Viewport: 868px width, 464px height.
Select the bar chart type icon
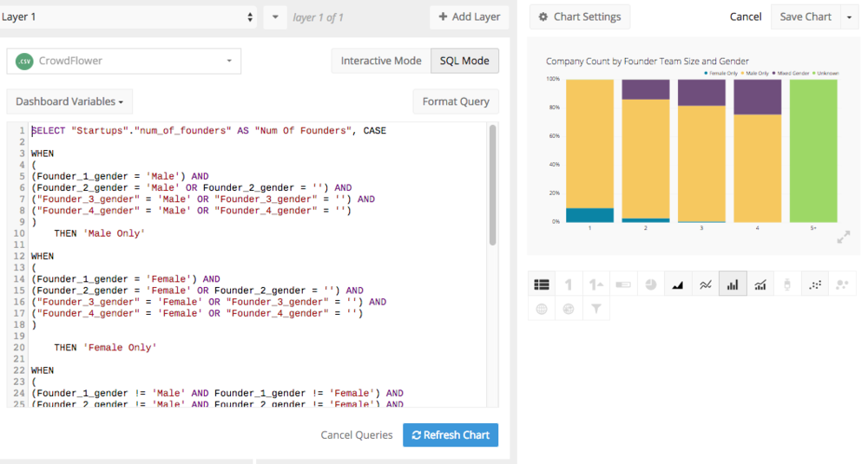coord(733,284)
